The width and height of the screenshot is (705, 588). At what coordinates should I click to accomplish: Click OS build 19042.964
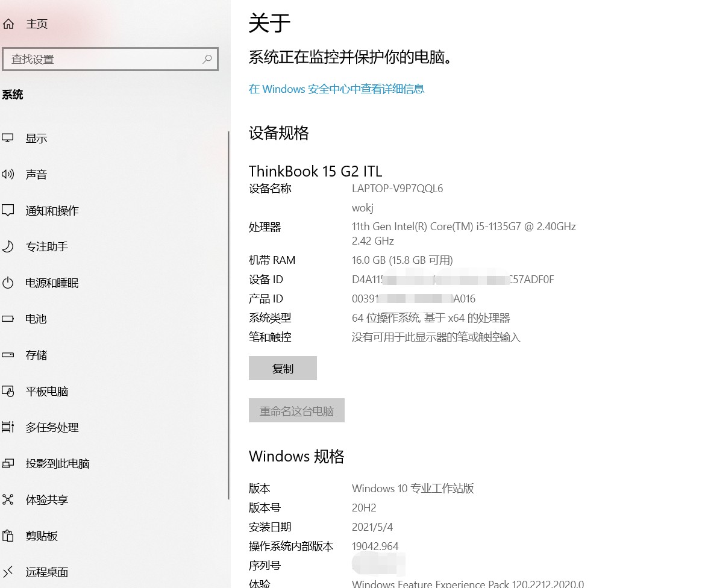point(375,546)
